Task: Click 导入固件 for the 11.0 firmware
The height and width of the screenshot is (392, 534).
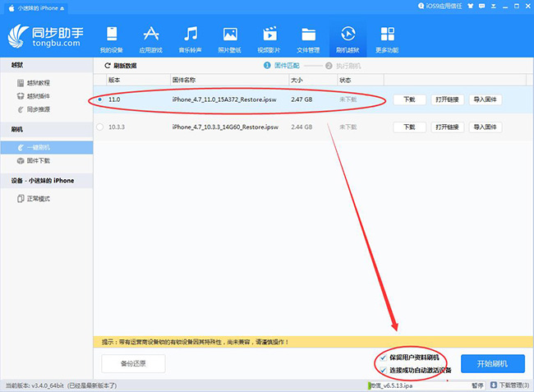Action: pos(485,99)
